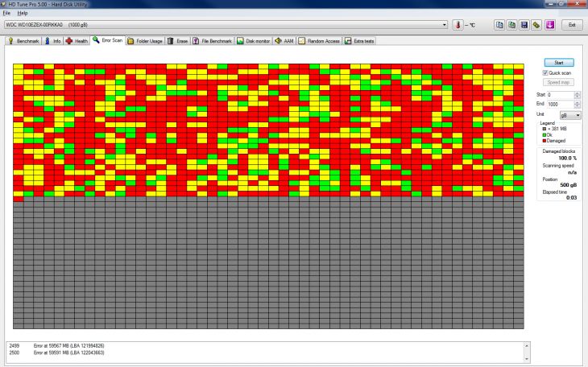Switch to the Extra tests tab

click(359, 41)
